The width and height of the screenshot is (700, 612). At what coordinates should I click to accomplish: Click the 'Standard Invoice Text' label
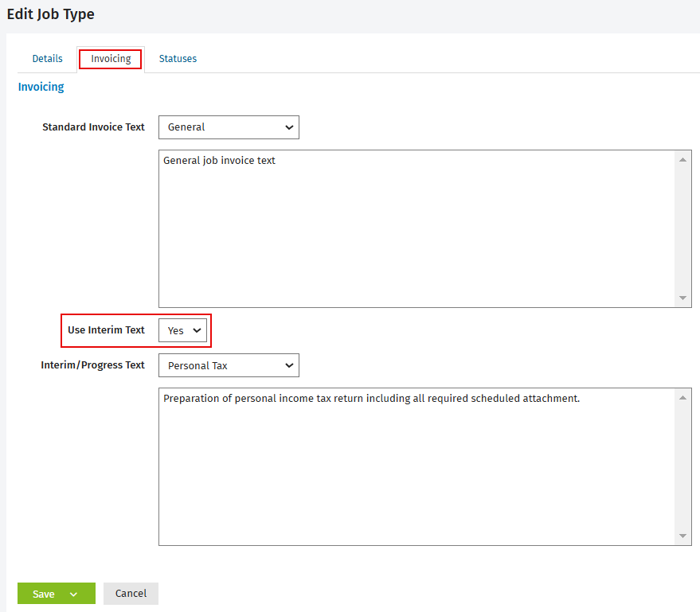click(93, 127)
